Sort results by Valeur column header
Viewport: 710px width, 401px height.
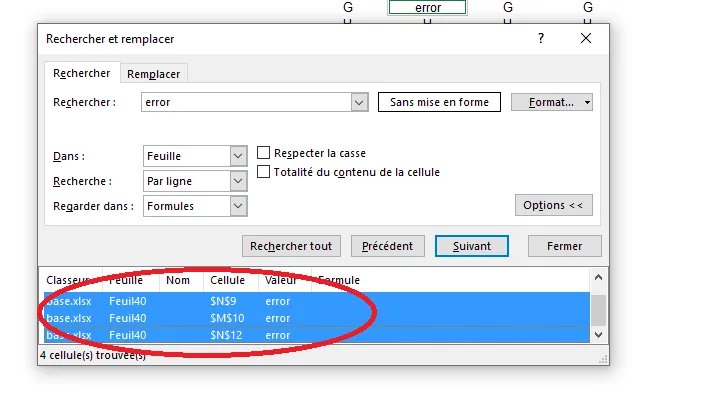(x=285, y=280)
